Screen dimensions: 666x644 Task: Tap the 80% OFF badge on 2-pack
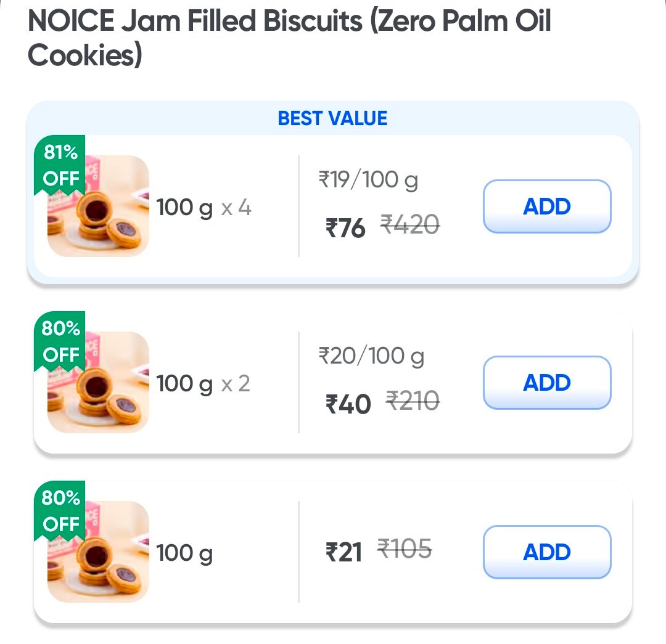60,341
